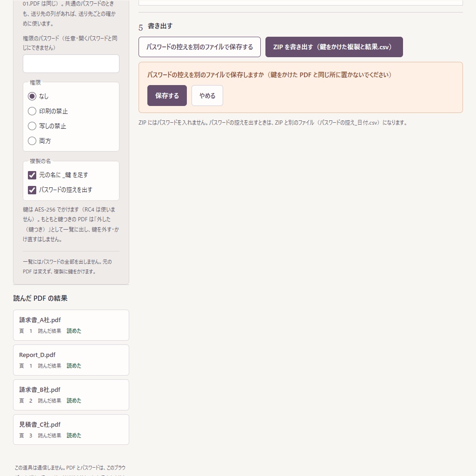Choose 印刷の禁止 permission option
Image resolution: width=476 pixels, height=476 pixels.
(x=32, y=111)
